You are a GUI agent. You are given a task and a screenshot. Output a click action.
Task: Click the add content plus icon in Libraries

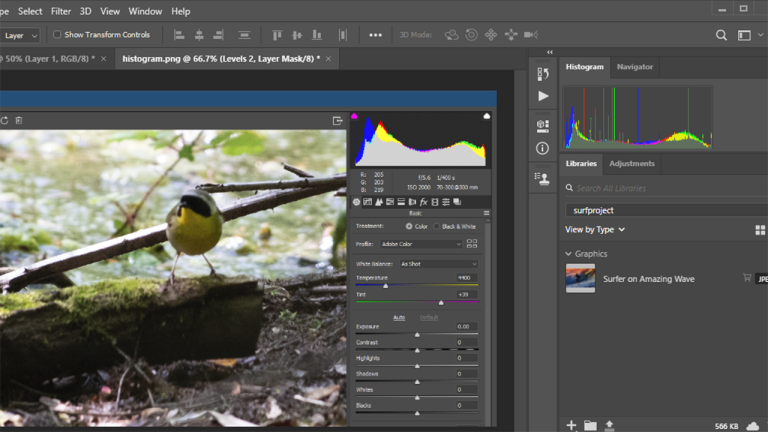(x=571, y=425)
